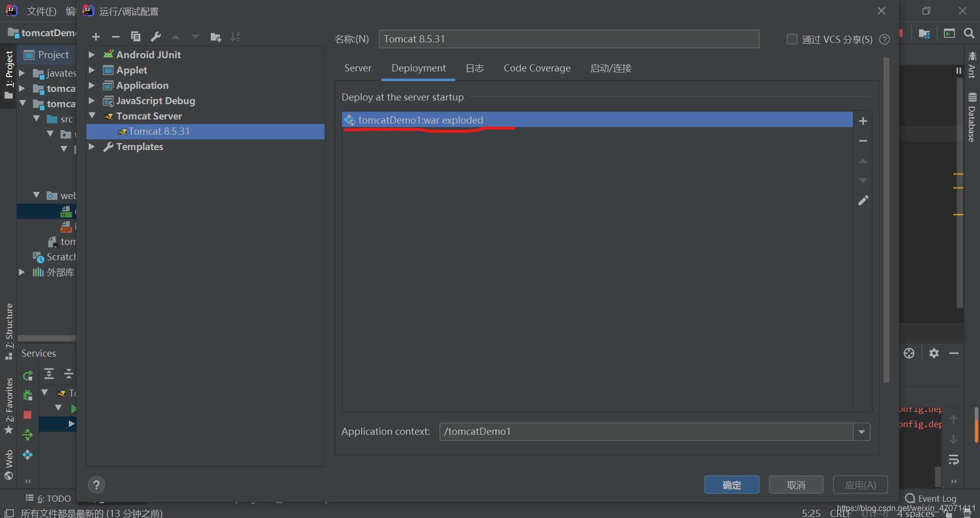Viewport: 980px width, 518px height.
Task: Select tomcatDemo1:war exploded artifact
Action: point(597,120)
